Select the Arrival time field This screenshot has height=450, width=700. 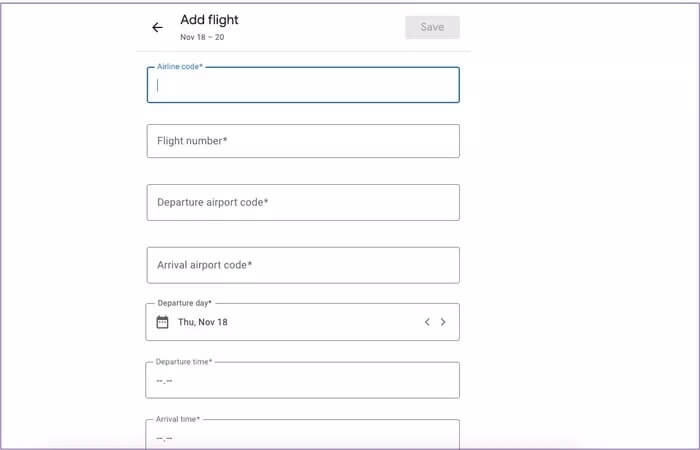pyautogui.click(x=303, y=437)
